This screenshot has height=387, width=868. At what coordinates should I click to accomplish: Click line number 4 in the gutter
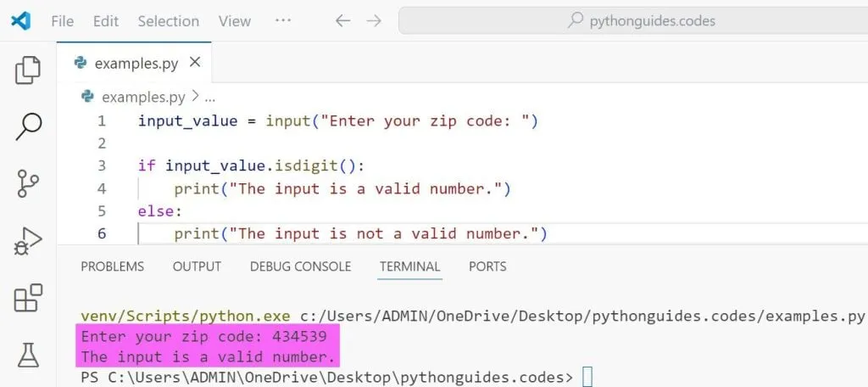tap(102, 188)
